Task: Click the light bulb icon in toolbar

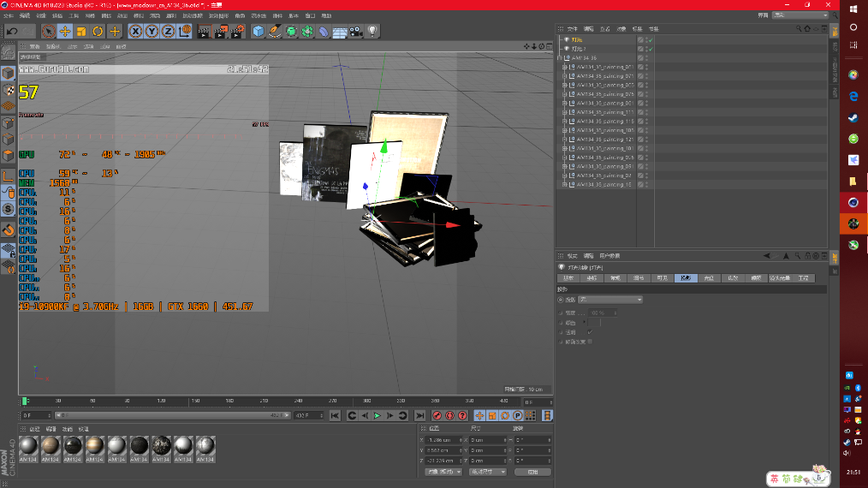Action: tap(373, 32)
